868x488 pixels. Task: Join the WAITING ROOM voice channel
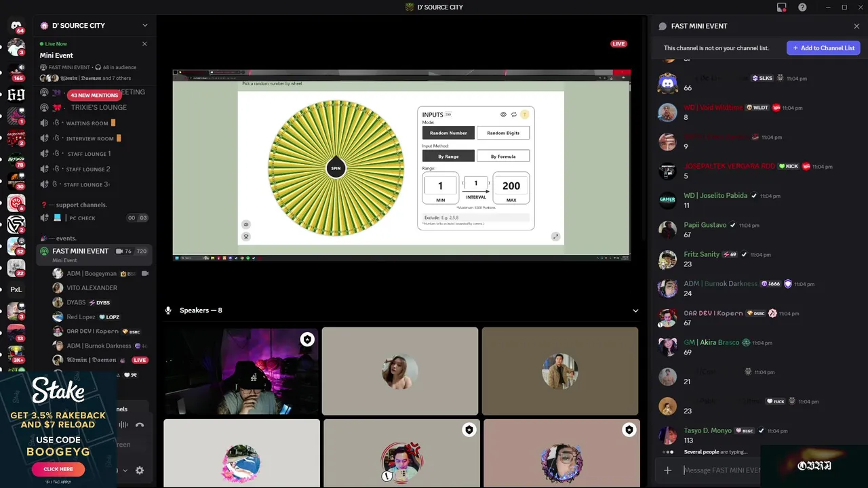[87, 123]
